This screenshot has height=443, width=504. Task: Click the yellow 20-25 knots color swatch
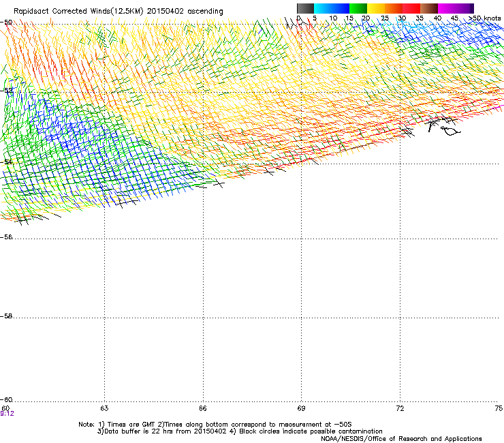(x=376, y=8)
